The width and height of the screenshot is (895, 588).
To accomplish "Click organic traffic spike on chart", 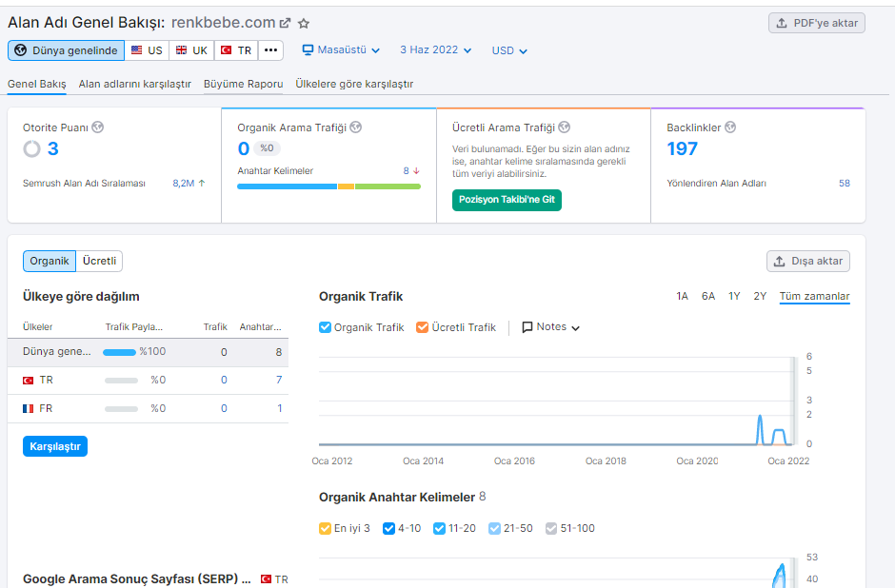I will [760, 429].
